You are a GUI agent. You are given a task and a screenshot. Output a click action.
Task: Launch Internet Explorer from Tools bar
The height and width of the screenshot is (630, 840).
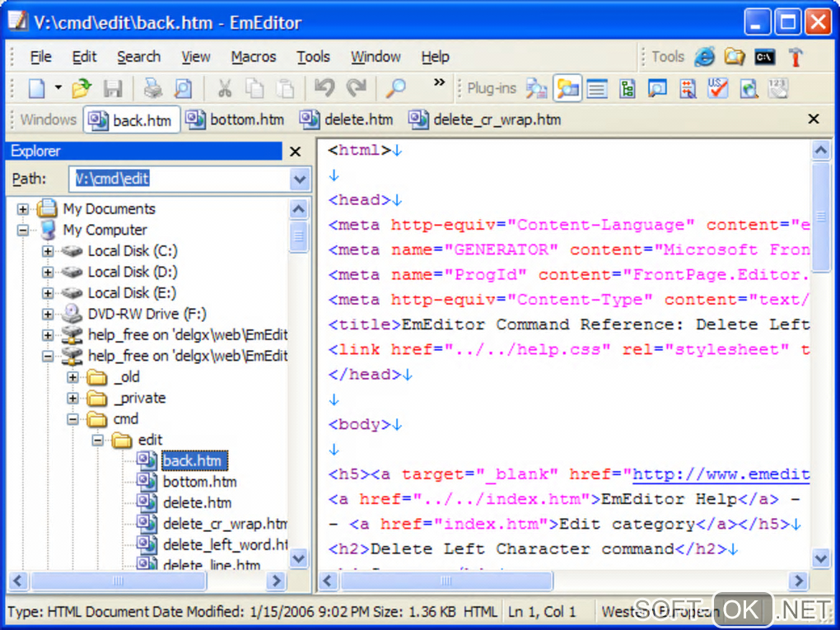click(704, 56)
